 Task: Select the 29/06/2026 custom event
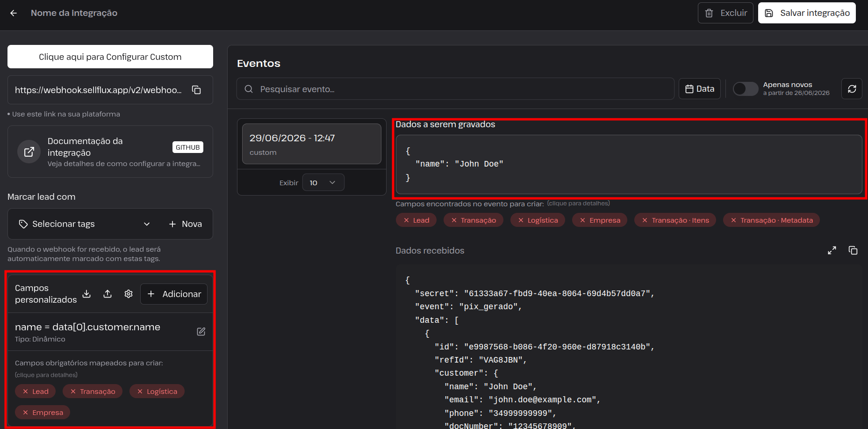pyautogui.click(x=312, y=144)
